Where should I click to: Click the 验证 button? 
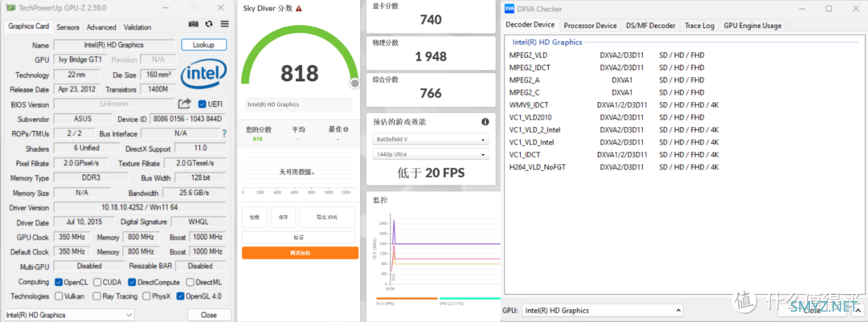(298, 238)
